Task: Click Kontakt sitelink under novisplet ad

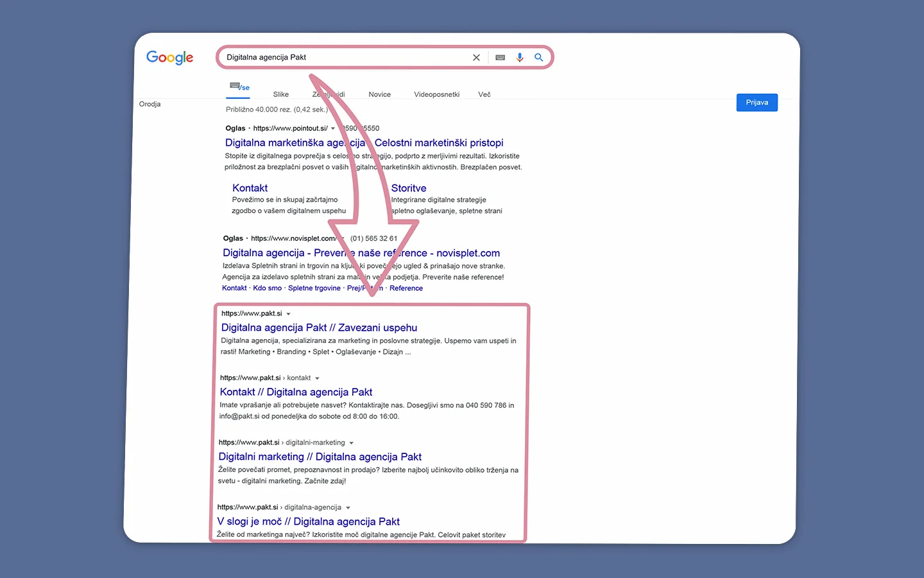Action: [x=234, y=288]
